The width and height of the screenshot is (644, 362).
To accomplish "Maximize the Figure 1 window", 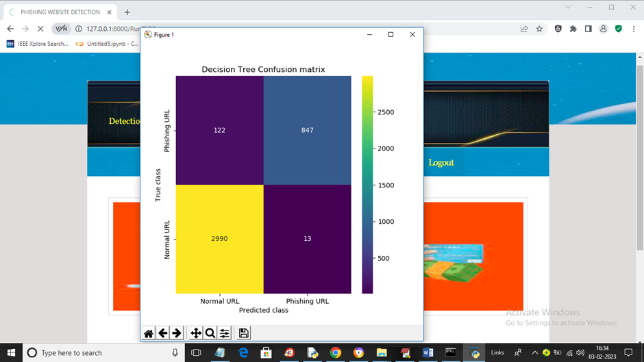I will 391,34.
